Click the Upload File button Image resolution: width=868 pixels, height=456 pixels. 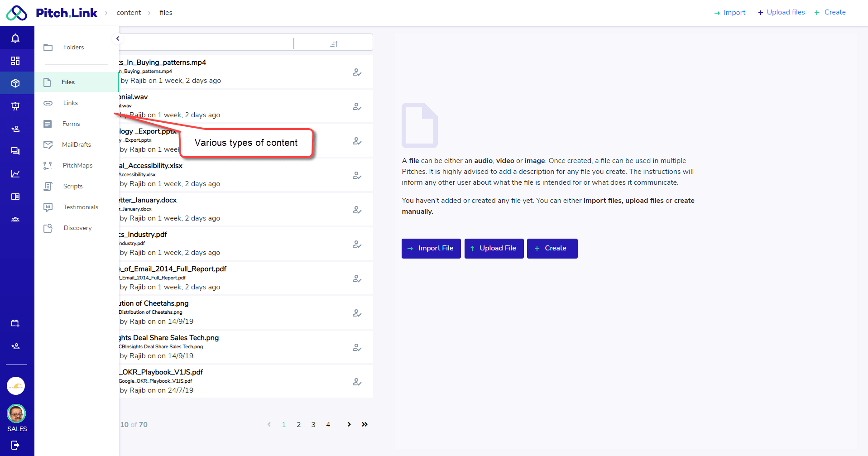494,248
